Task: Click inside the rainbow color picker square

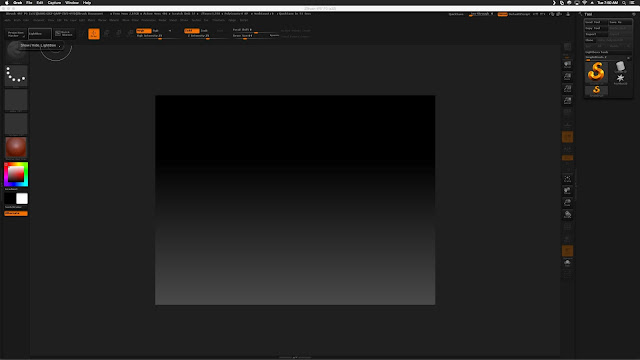Action: click(16, 174)
